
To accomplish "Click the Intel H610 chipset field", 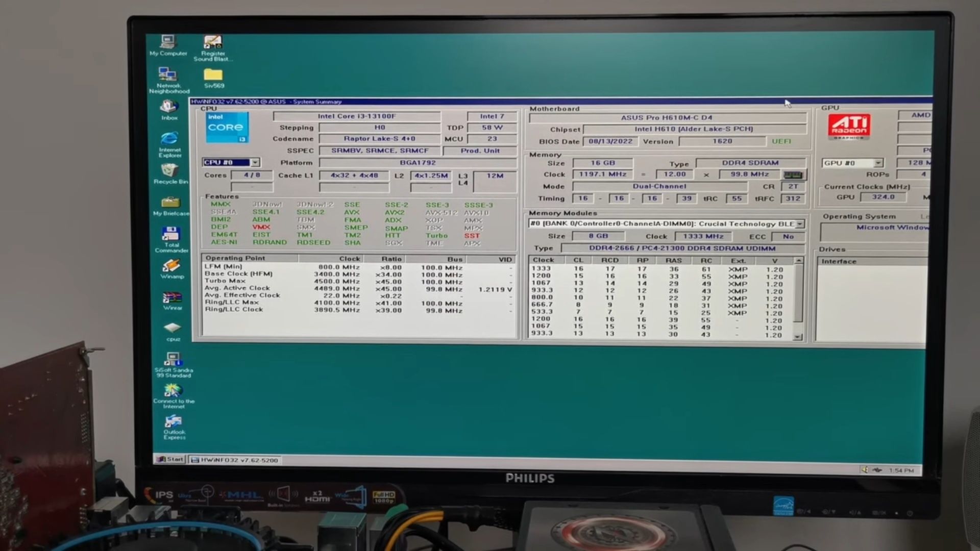I will pos(694,129).
